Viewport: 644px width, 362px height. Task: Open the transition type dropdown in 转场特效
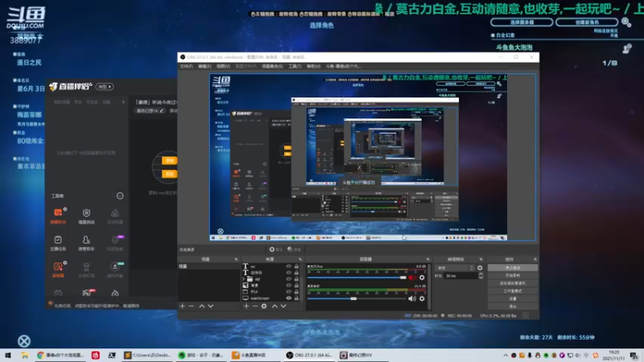click(455, 268)
